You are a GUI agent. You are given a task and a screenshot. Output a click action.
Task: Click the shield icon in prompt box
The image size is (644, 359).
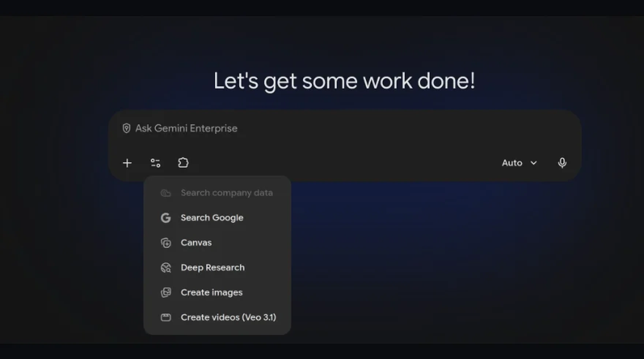[126, 128]
